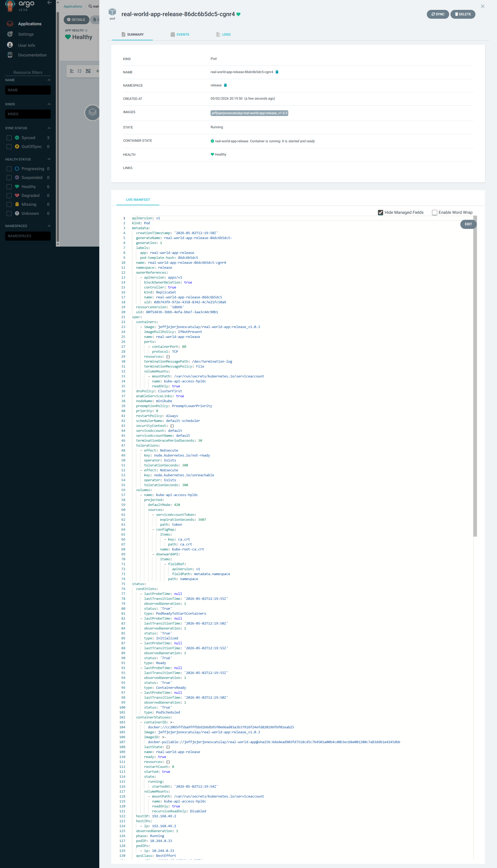Close the pod details panel

(482, 6)
